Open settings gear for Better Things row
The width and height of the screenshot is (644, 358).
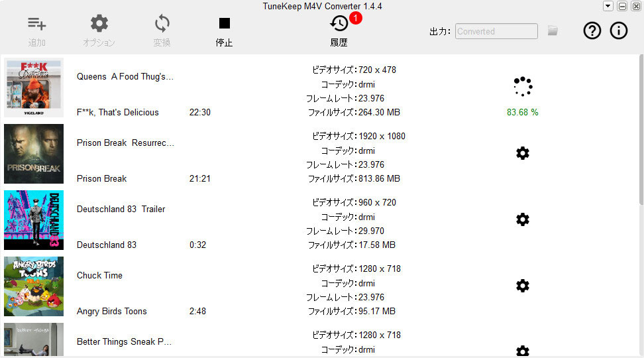coord(523,351)
